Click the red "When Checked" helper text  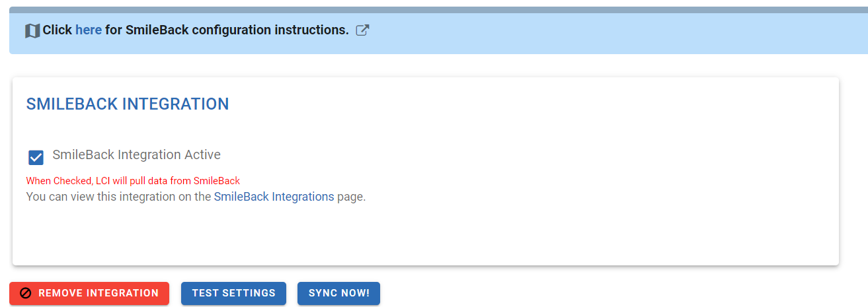click(x=133, y=180)
